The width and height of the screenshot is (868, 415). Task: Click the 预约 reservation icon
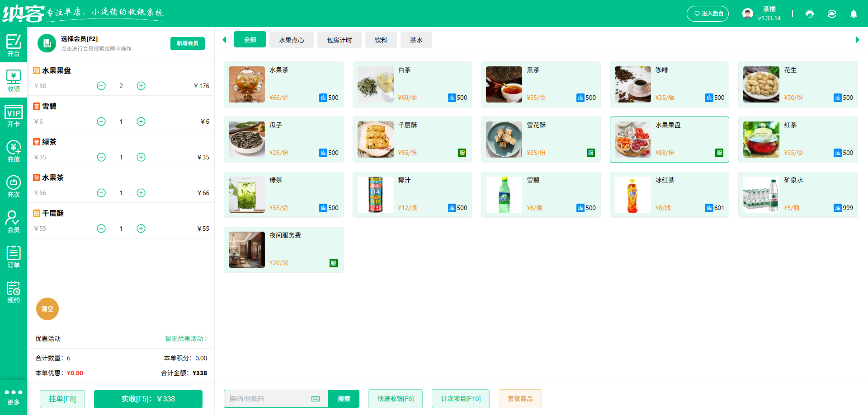point(14,291)
